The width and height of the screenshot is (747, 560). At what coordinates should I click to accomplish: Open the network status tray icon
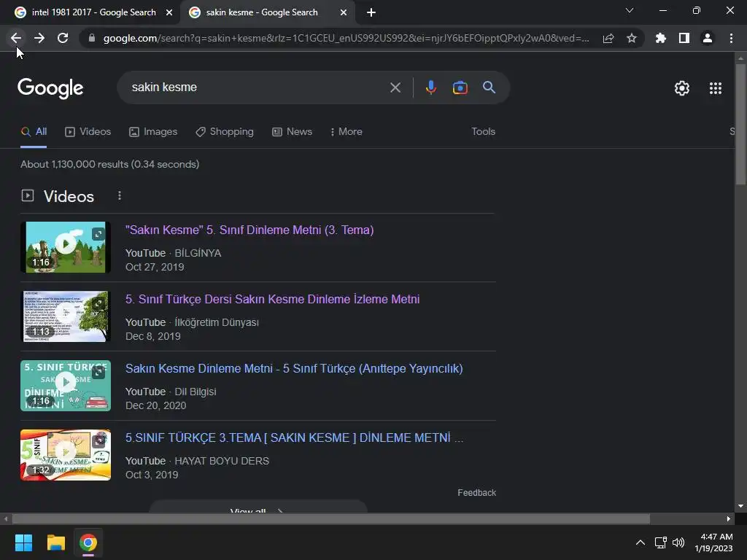(660, 542)
